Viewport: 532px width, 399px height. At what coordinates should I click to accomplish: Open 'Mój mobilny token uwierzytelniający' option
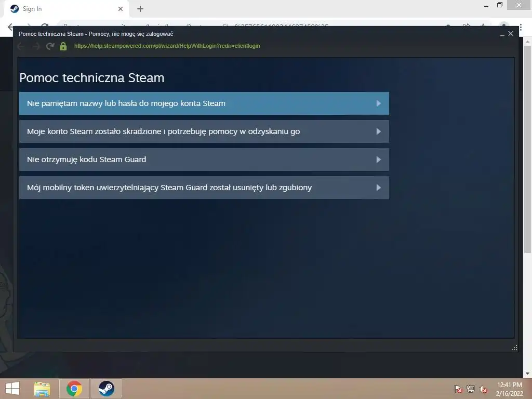204,187
